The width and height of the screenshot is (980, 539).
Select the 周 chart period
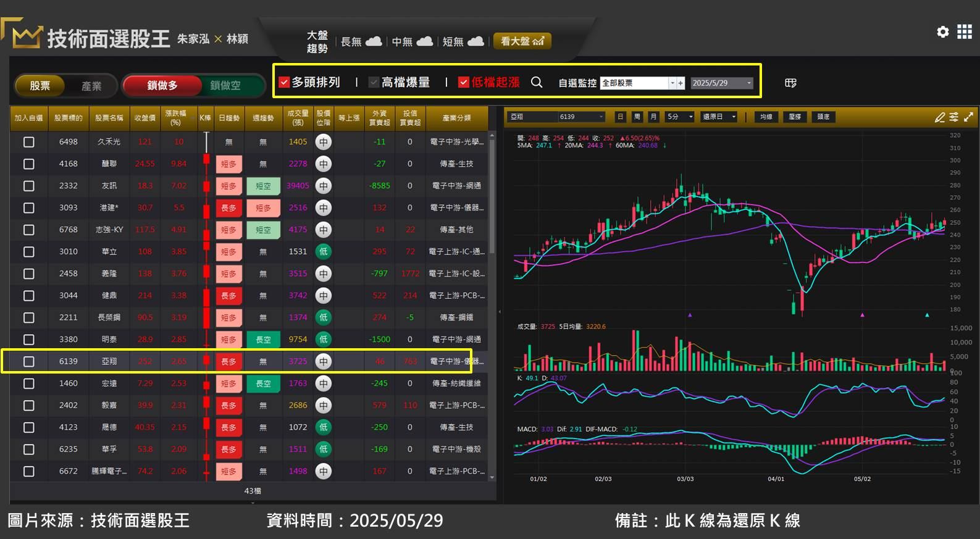coord(637,117)
